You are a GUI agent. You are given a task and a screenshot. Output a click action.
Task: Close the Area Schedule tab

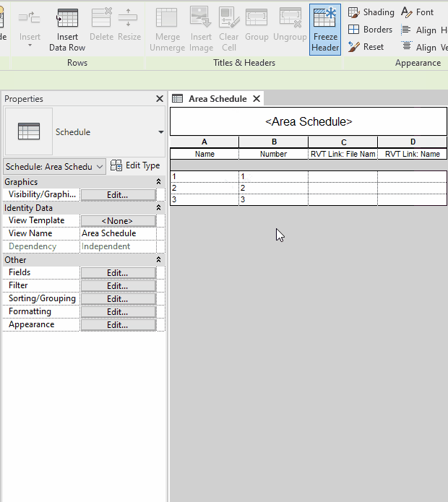(257, 99)
